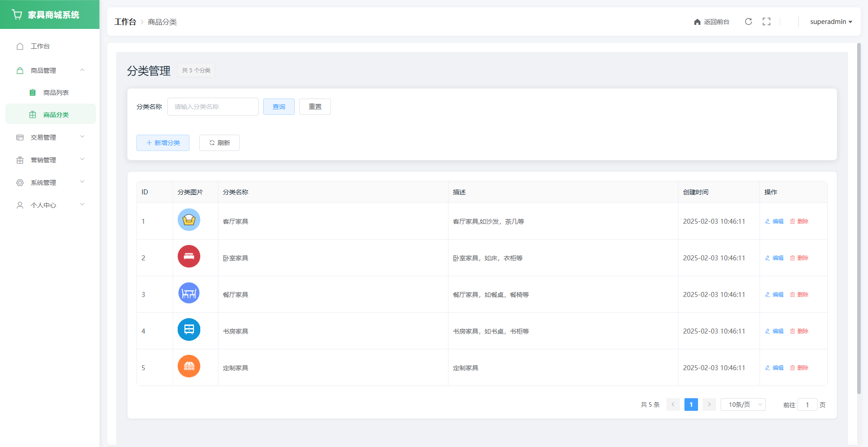
Task: Click the home icon beside 返回前台
Action: click(697, 22)
